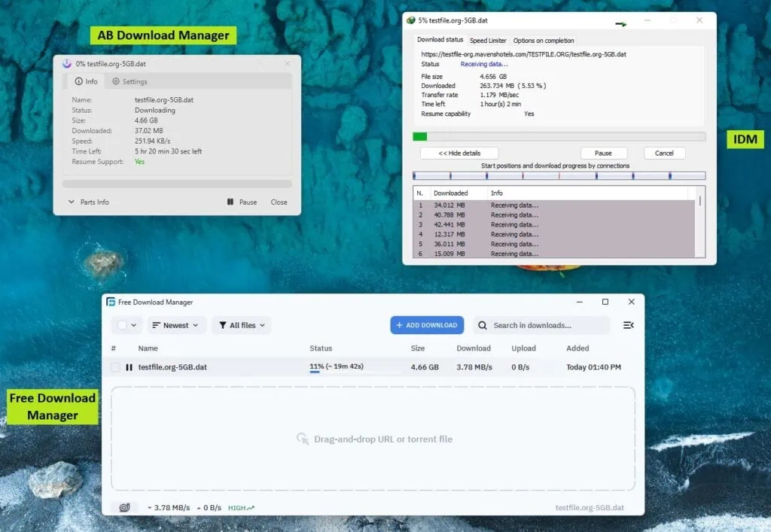Click the Status column header in FDM

pyautogui.click(x=321, y=348)
